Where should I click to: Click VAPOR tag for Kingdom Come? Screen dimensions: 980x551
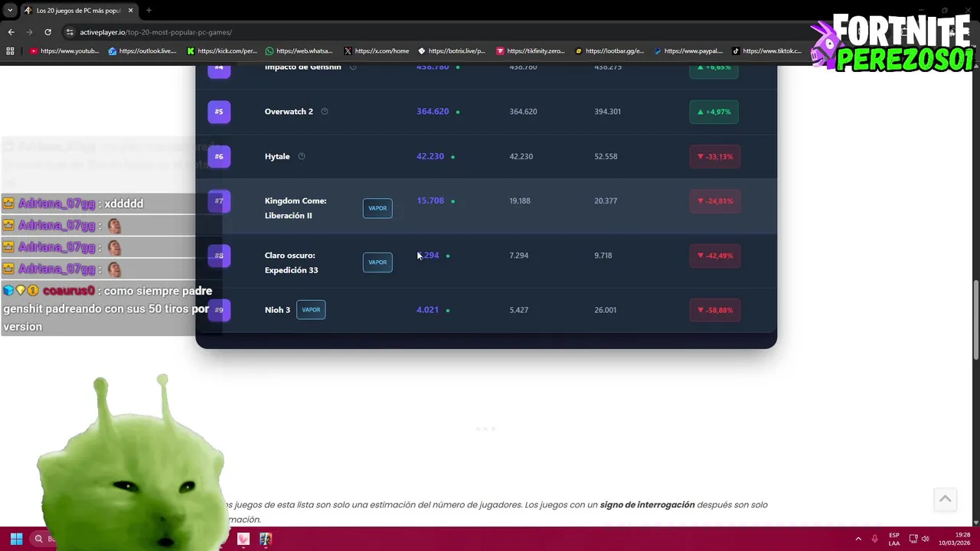tap(377, 208)
